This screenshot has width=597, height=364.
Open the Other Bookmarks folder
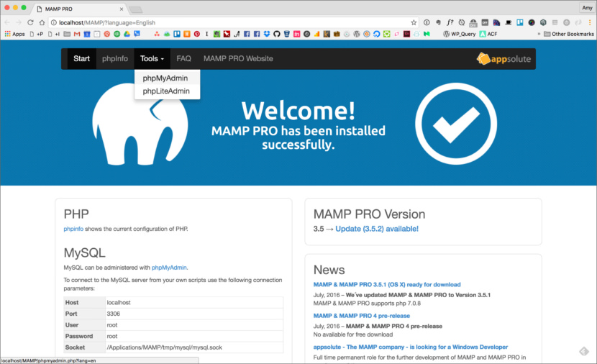point(569,34)
